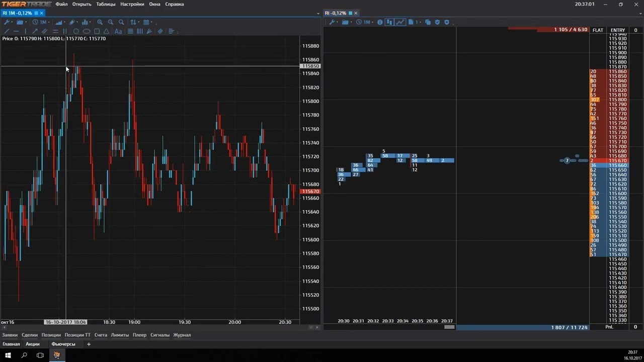This screenshot has height=362, width=644.
Task: Click the 115 600 price row in order book
Action: [617, 194]
